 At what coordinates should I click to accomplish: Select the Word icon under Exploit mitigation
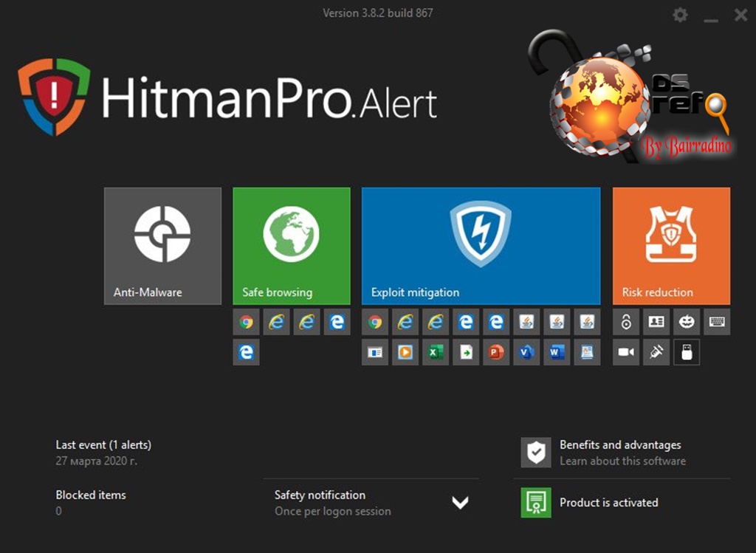557,352
